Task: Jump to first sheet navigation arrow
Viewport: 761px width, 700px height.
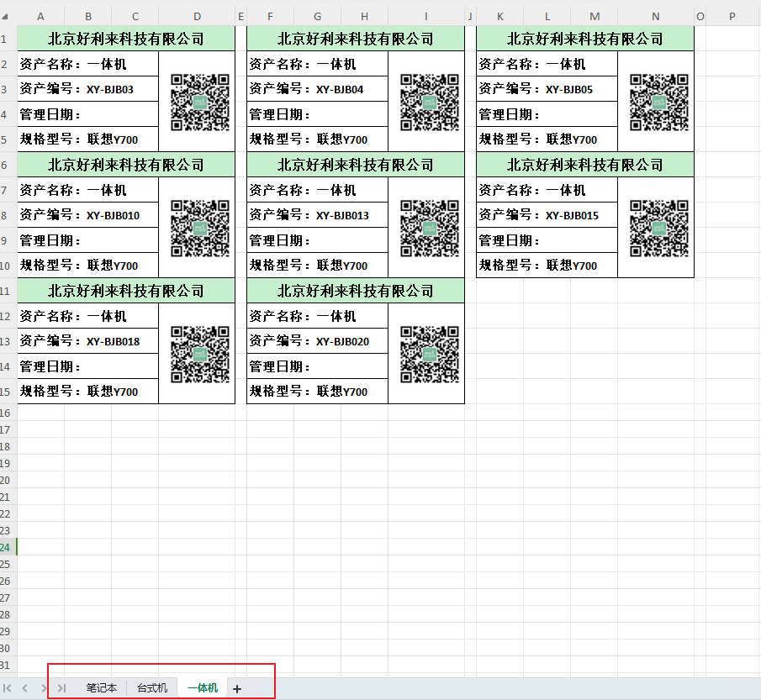Action: [8, 688]
